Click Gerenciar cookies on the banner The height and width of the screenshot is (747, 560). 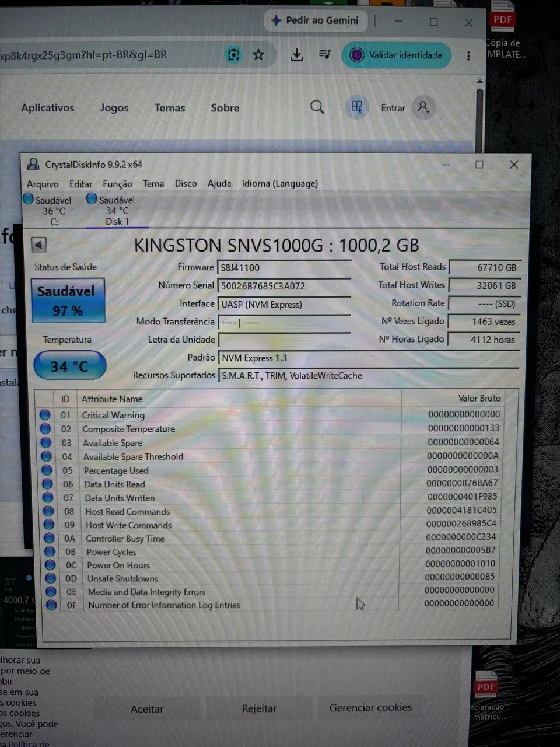tap(371, 708)
